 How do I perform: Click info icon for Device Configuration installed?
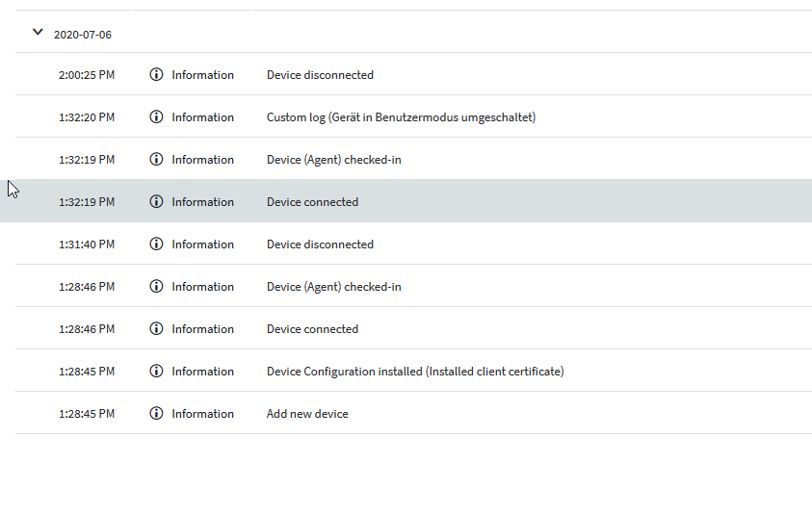[157, 372]
